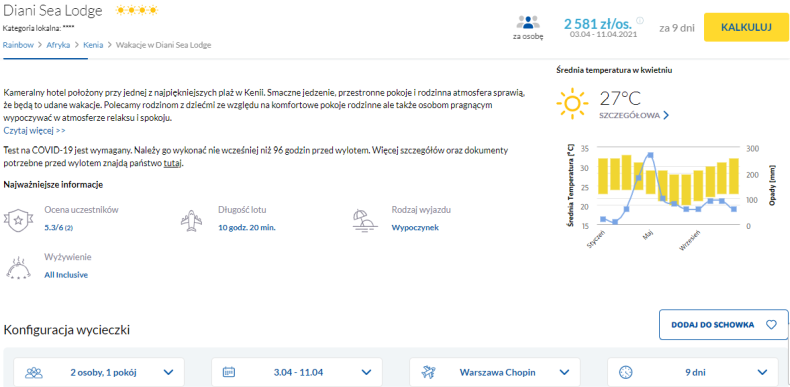Click the KALKULUJ button

(746, 27)
